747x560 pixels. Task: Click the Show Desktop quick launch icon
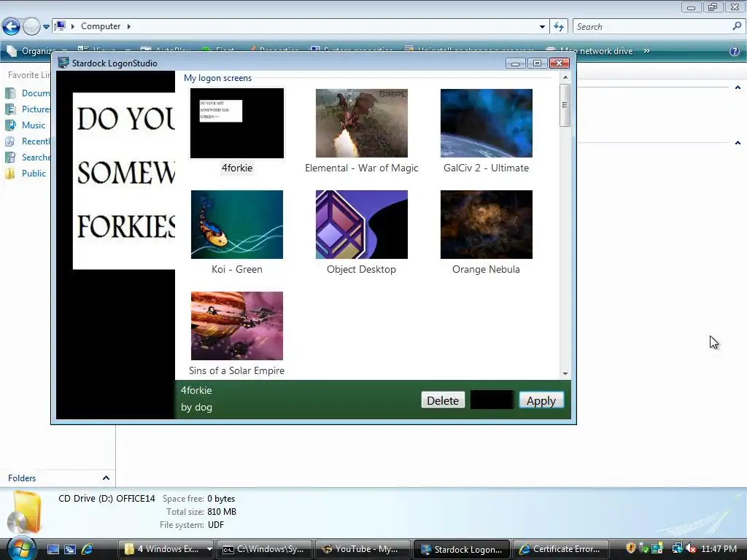[x=53, y=549]
